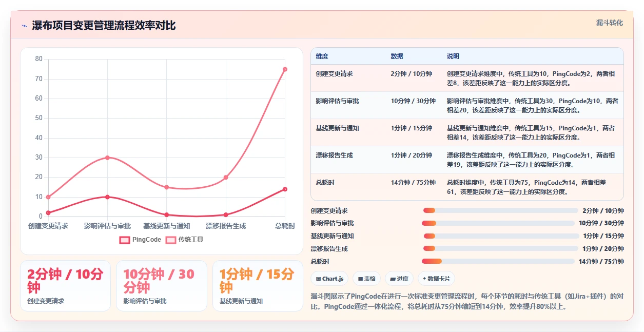Click the 总耗时 progress bar
The height and width of the screenshot is (332, 644).
498,261
